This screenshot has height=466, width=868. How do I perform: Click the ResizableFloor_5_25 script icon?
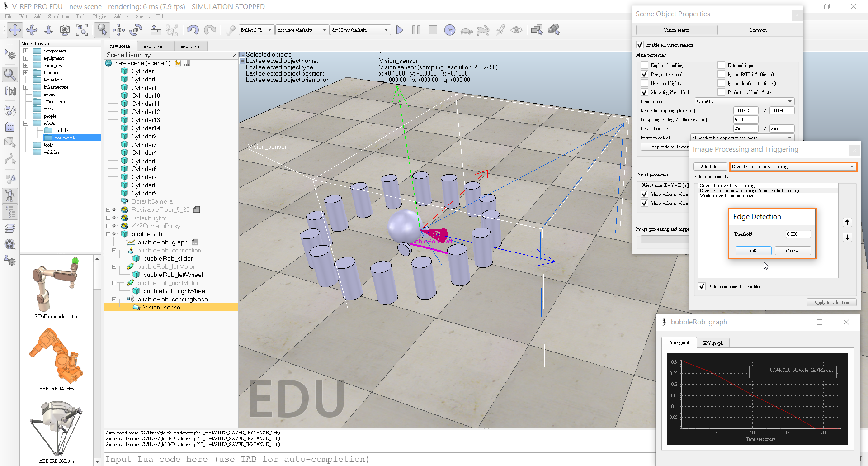[197, 209]
